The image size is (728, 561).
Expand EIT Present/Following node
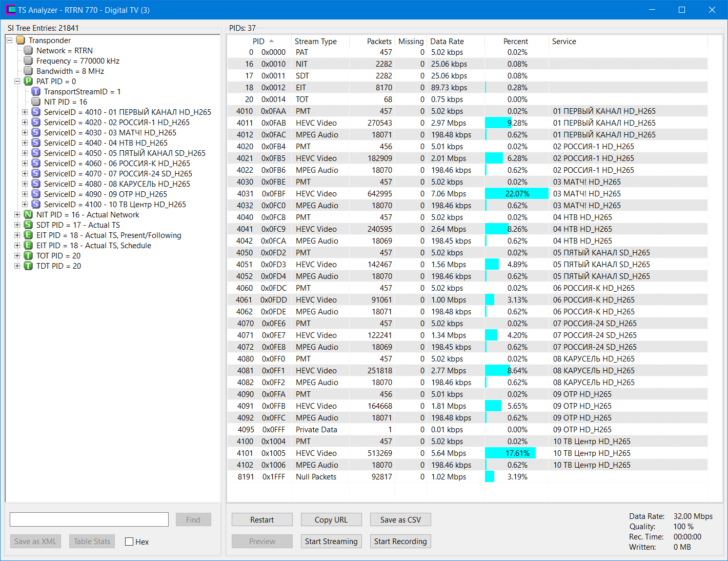point(17,235)
